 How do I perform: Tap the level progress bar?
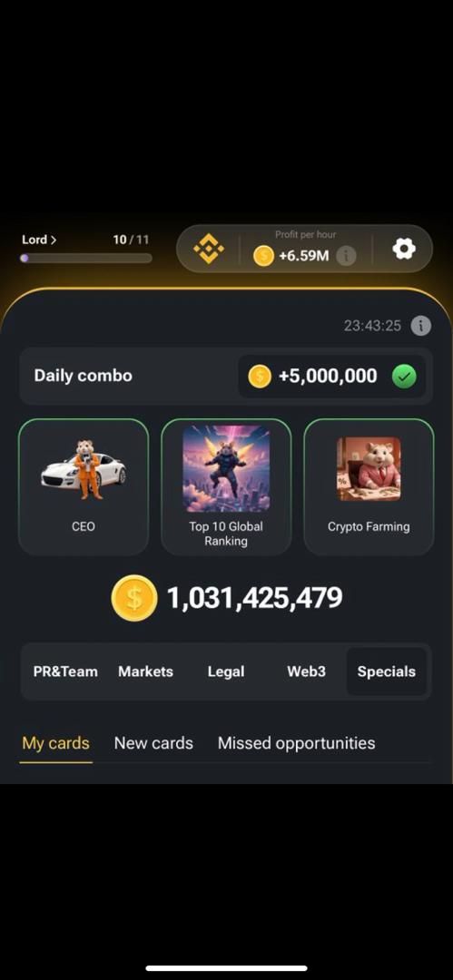[x=85, y=258]
